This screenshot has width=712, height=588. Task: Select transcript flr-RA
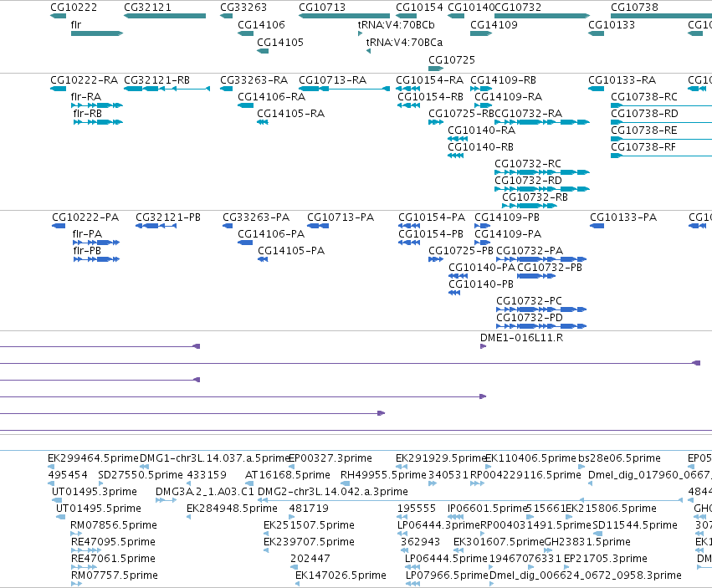(x=86, y=97)
